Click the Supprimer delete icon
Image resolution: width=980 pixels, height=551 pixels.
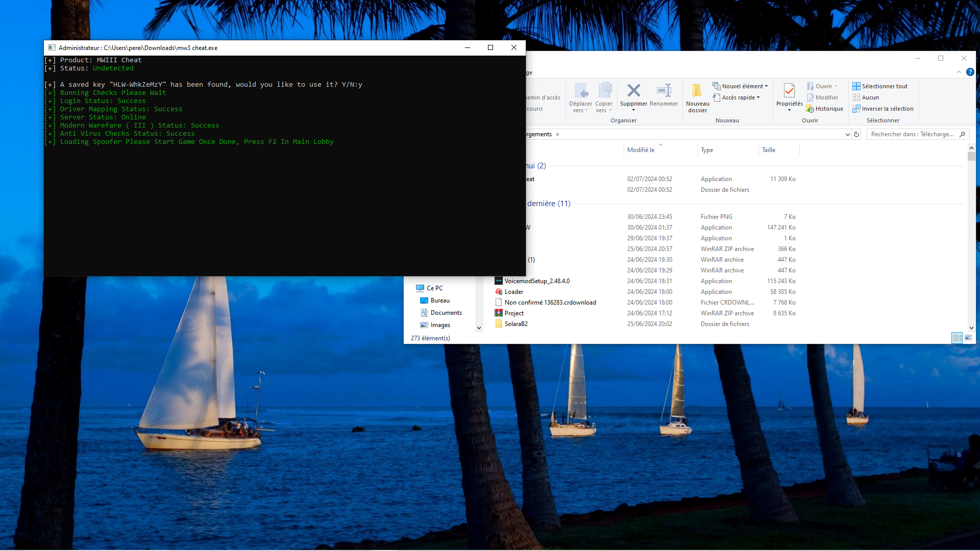tap(633, 91)
